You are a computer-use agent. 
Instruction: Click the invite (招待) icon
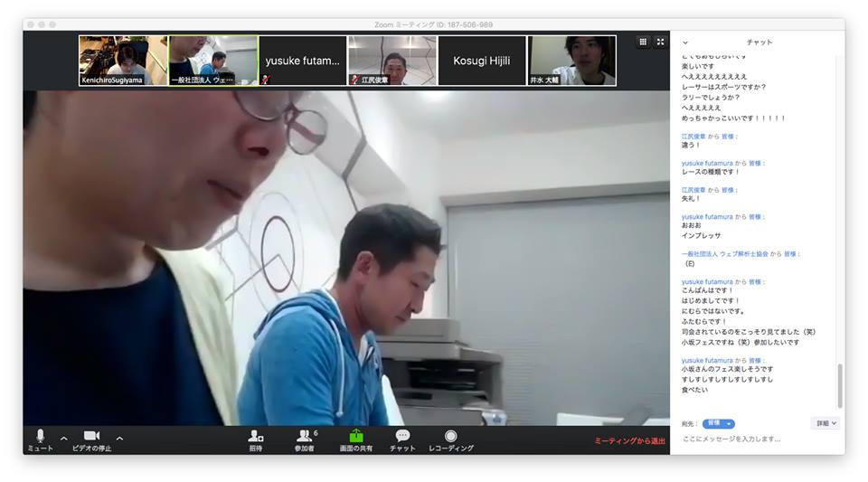pos(255,440)
